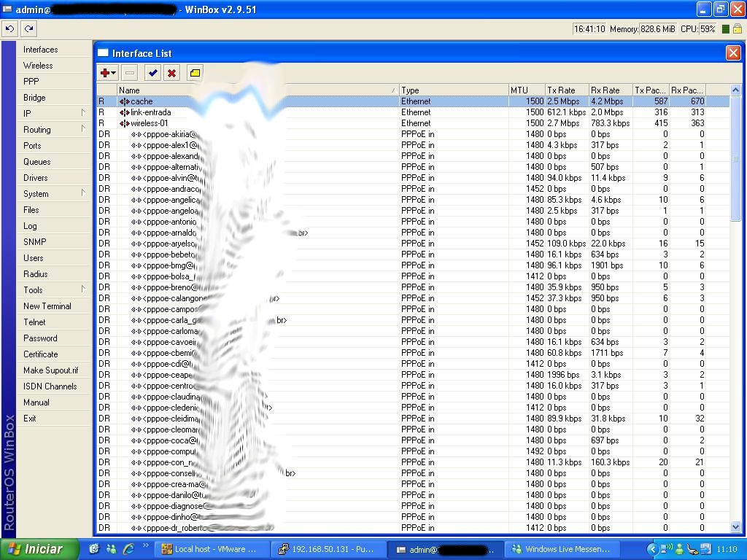Click the scroll up arrow of the list
The height and width of the screenshot is (560, 747).
pos(735,90)
